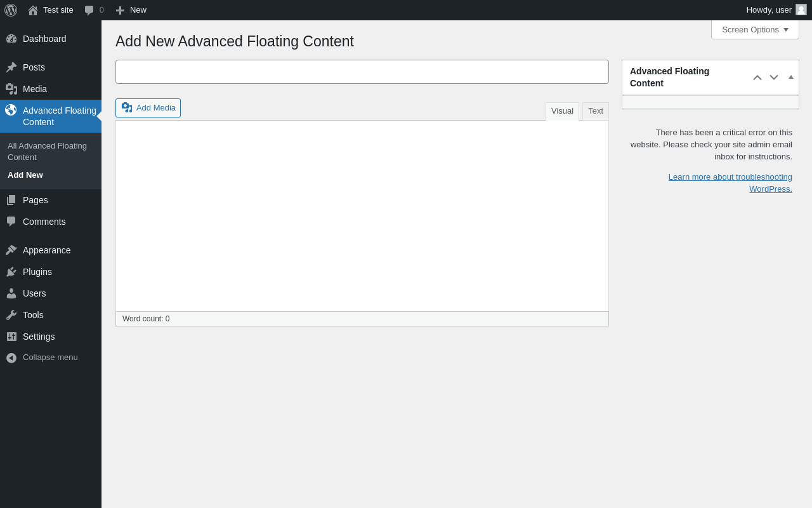
Task: Click Collapse menu label
Action: [x=50, y=358]
